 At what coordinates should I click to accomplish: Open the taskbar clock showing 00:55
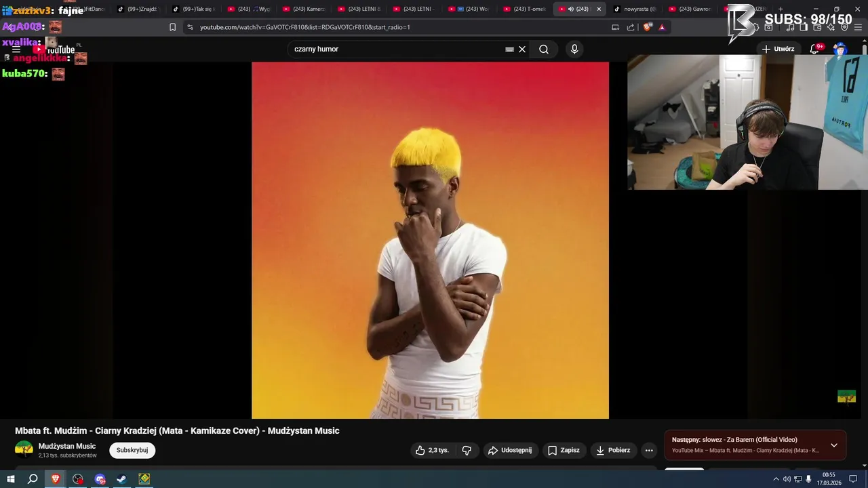[x=829, y=479]
